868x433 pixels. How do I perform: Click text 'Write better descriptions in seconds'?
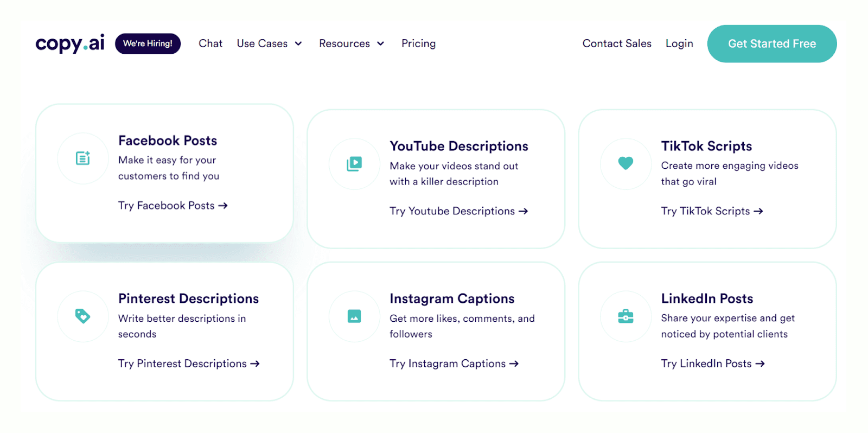coord(182,326)
